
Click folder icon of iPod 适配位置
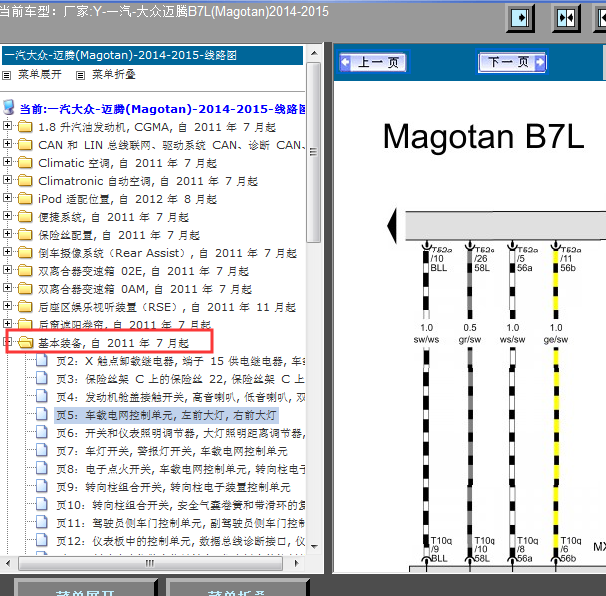coord(26,198)
